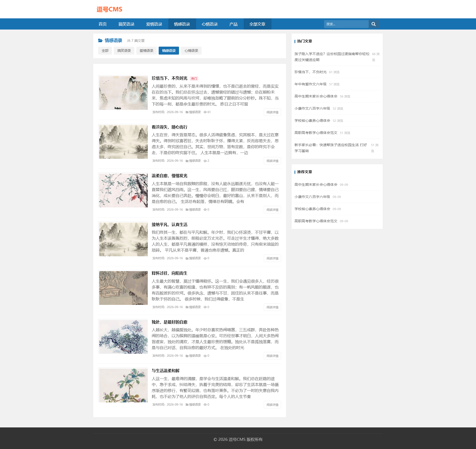Click the folder category icon under 看淡得失
This screenshot has height=449, width=476.
click(187, 161)
